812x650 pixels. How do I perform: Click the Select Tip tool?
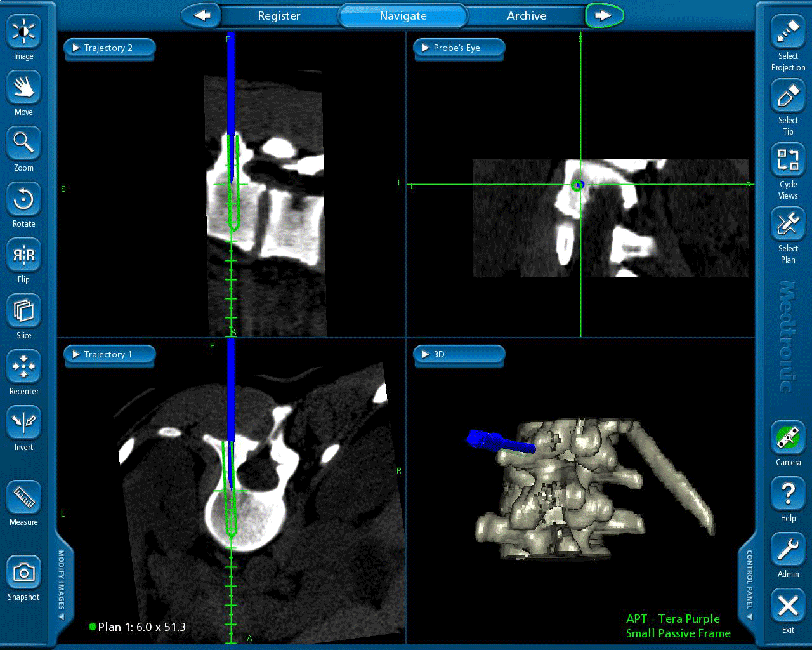click(788, 96)
